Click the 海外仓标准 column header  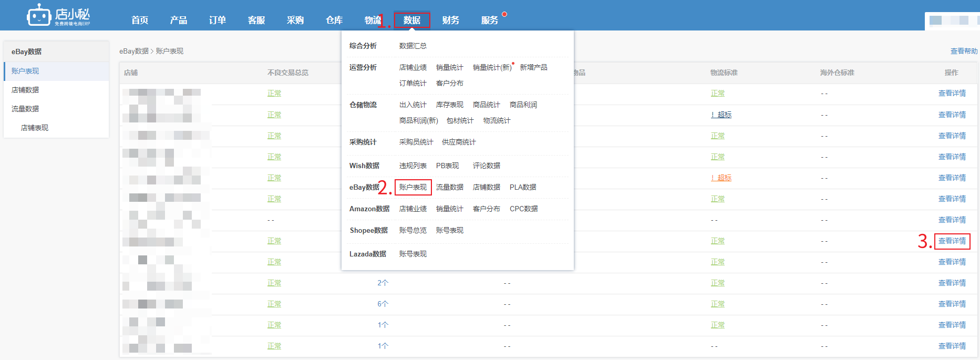tap(837, 73)
